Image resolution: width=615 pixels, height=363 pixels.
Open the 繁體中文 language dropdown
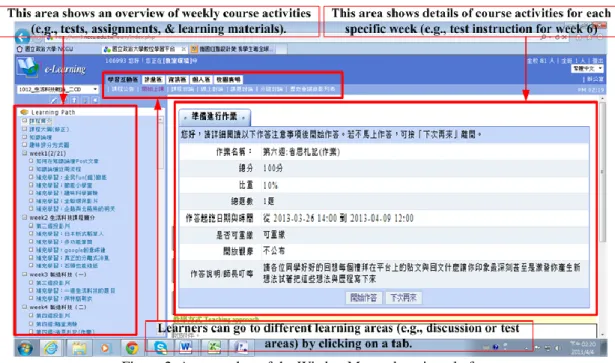(x=586, y=69)
